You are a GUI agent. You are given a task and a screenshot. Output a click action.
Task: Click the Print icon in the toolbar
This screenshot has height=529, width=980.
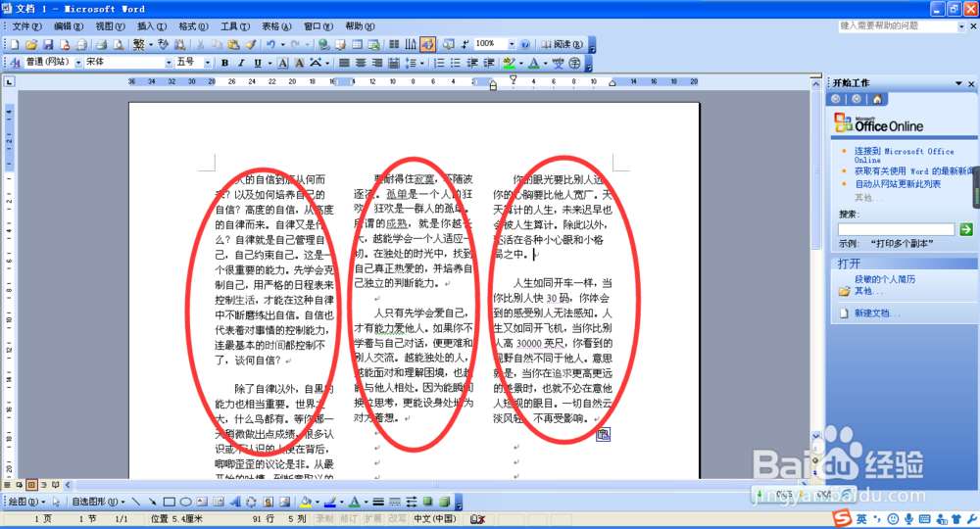click(101, 44)
